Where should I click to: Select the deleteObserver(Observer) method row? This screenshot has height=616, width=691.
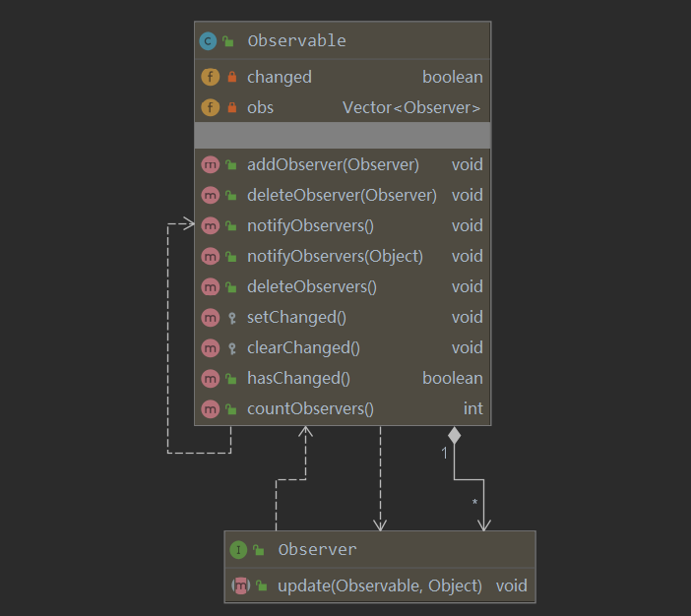(342, 195)
